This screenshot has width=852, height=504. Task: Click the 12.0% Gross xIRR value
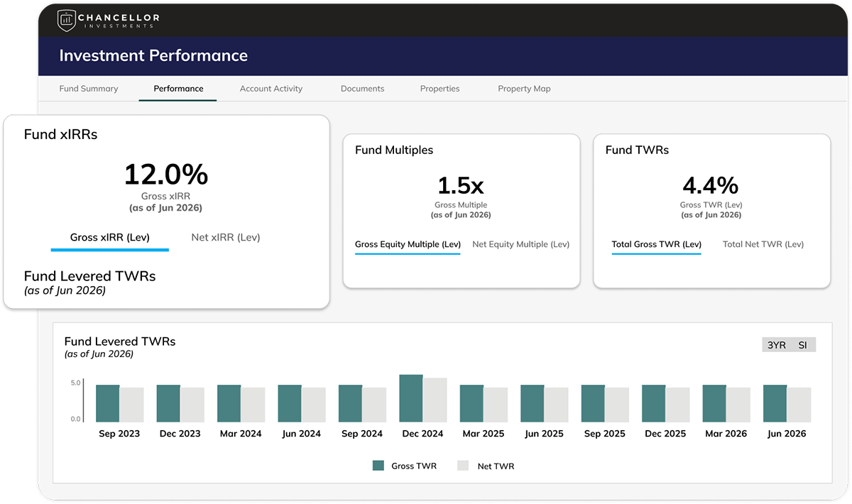point(166,174)
